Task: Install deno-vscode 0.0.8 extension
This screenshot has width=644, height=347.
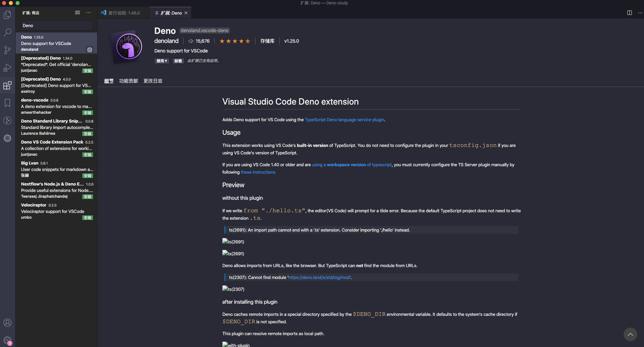Action: pos(88,113)
